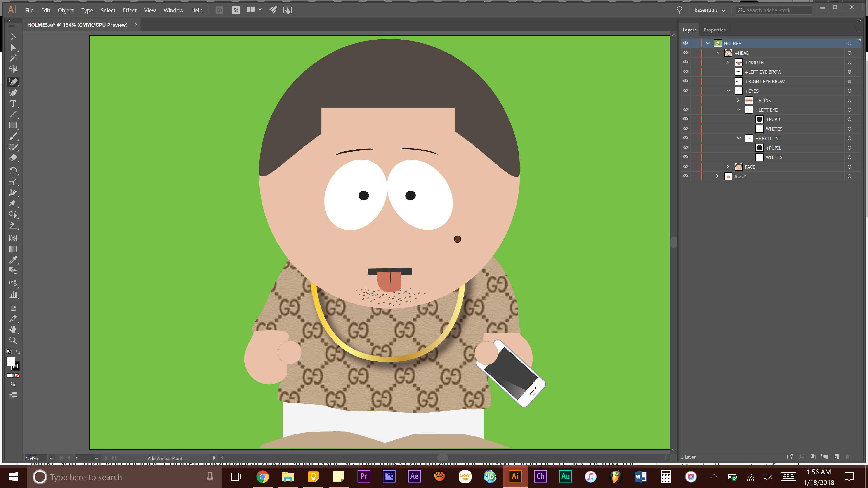Click the Fill color swatch

tap(10, 361)
